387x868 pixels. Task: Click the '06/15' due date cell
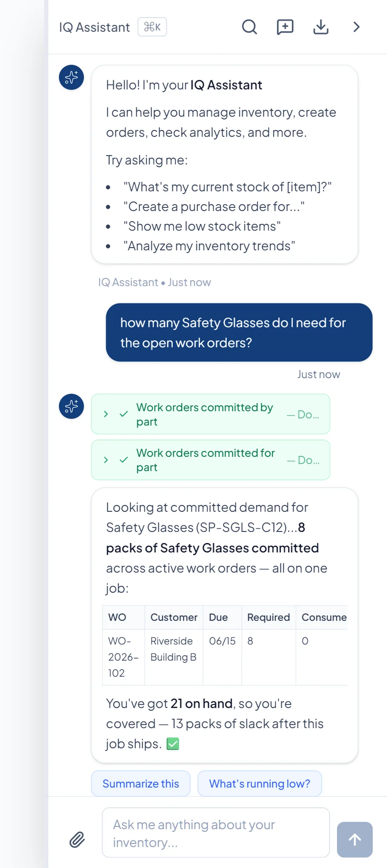point(222,657)
